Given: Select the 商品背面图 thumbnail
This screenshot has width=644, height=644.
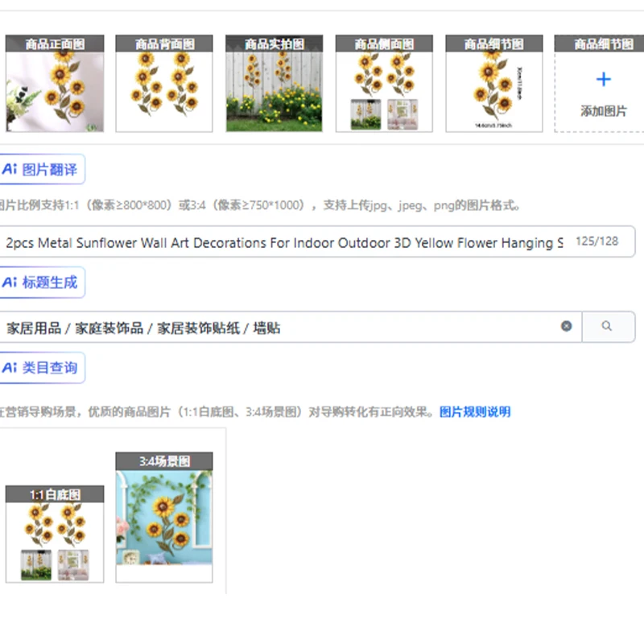Looking at the screenshot, I should 164,84.
